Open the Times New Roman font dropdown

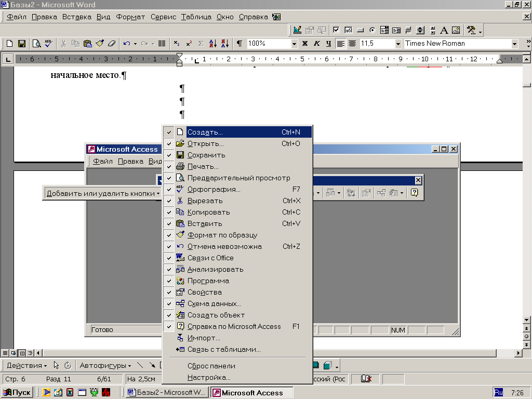pos(515,44)
